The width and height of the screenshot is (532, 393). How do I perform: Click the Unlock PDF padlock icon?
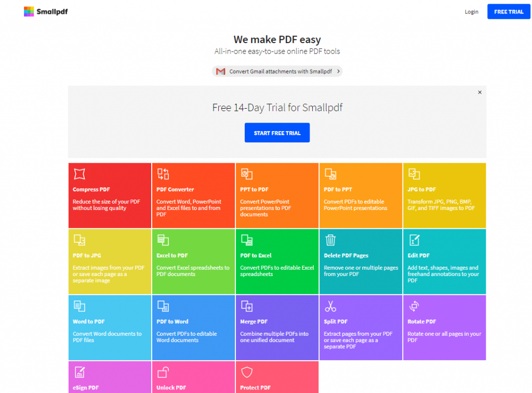pos(163,372)
